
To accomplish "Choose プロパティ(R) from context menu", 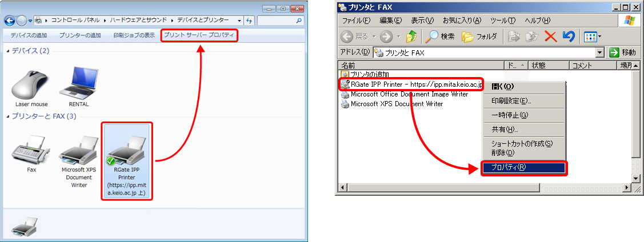I will (x=523, y=168).
